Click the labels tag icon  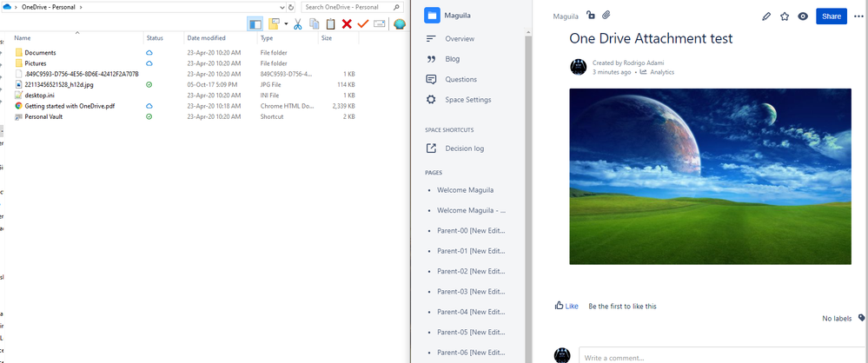click(861, 318)
